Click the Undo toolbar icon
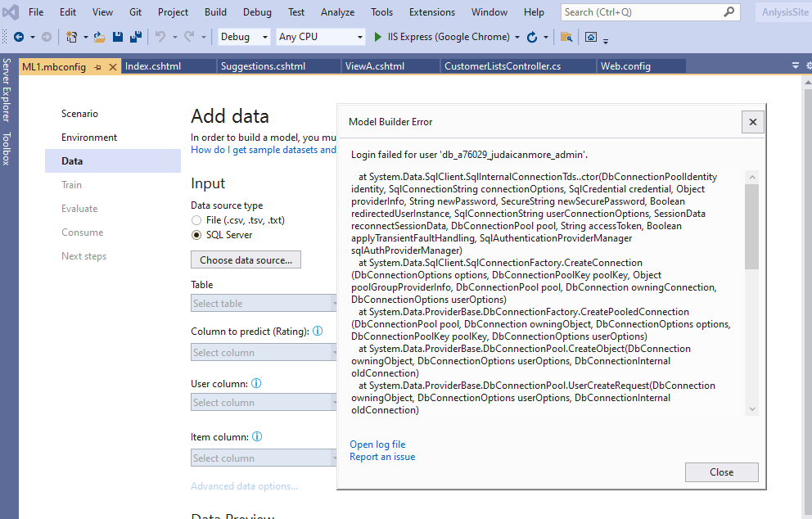Image resolution: width=812 pixels, height=519 pixels. point(160,37)
